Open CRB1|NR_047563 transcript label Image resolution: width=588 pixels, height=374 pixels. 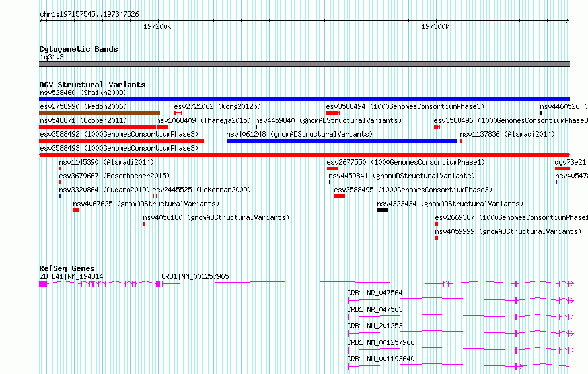pos(375,309)
